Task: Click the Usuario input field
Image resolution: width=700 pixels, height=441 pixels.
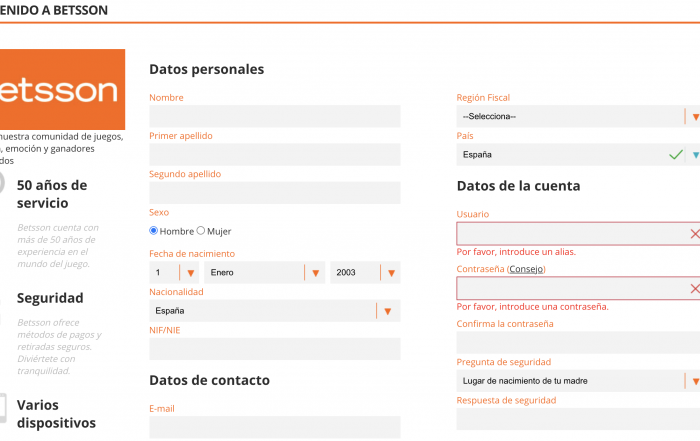Action: (x=578, y=233)
